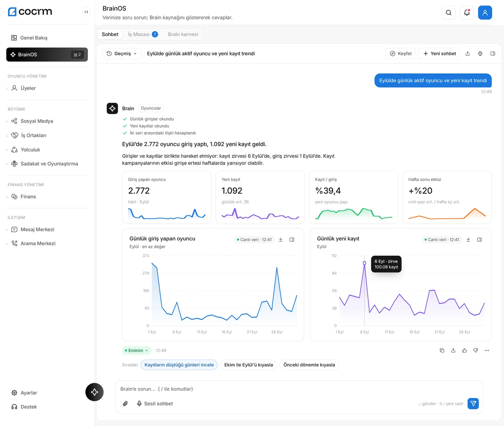The height and width of the screenshot is (426, 504).
Task: Select BrainOS in the sidebar
Action: point(47,55)
